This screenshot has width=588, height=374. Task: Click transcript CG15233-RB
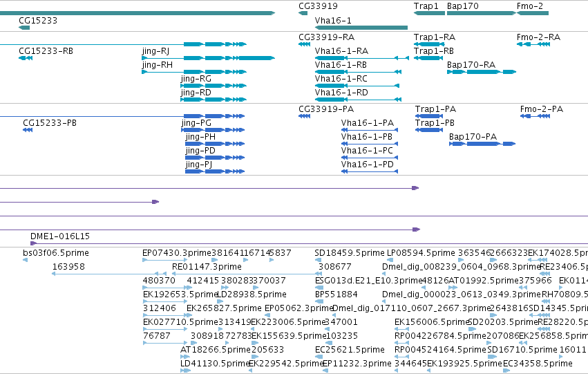[26, 58]
